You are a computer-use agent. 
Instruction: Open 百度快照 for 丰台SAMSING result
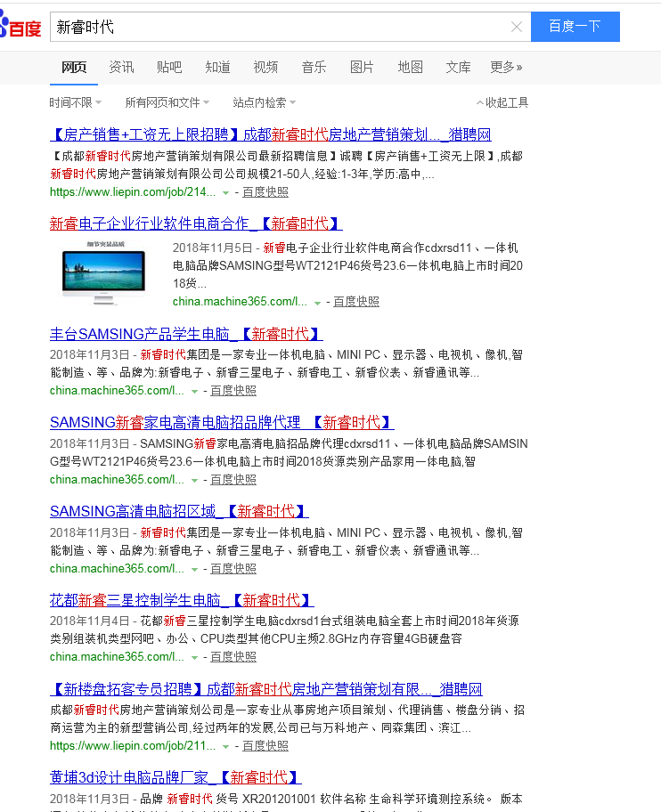pos(233,391)
